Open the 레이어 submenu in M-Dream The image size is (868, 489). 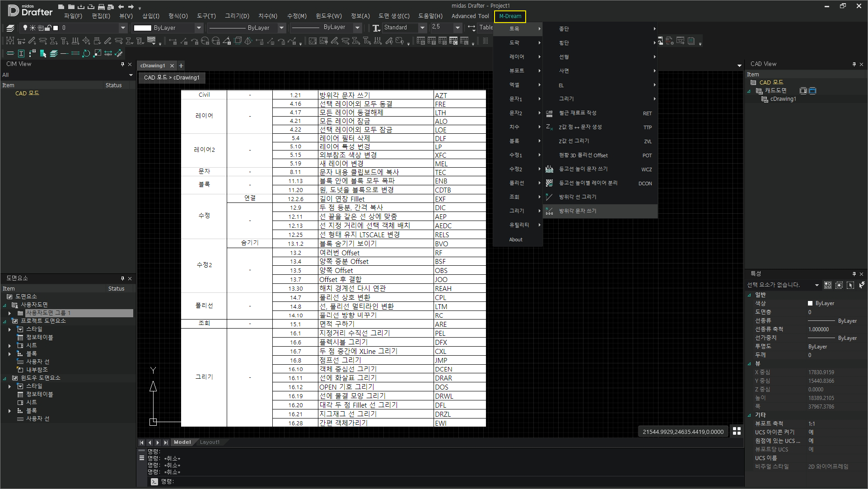518,57
